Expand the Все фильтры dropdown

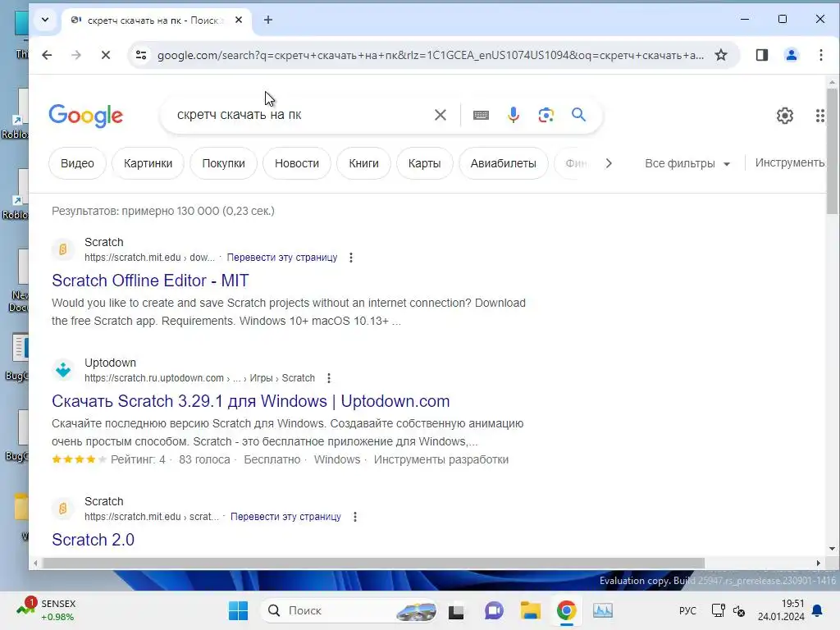click(x=687, y=163)
